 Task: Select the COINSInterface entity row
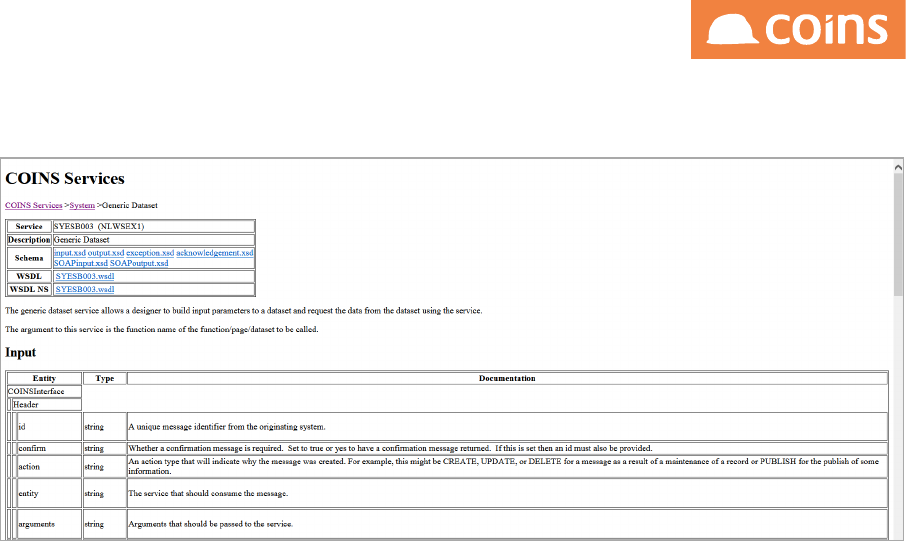(44, 391)
